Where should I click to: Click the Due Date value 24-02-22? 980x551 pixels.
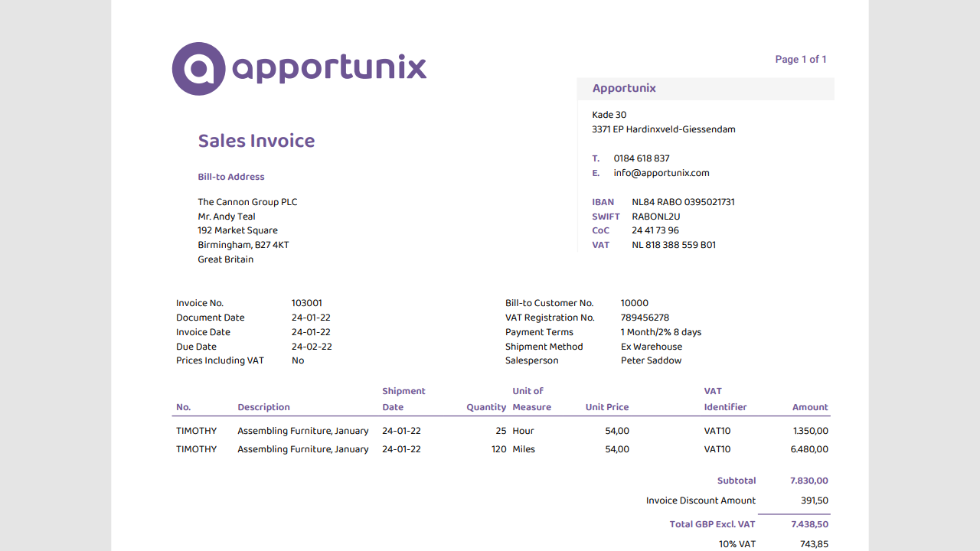pos(312,347)
